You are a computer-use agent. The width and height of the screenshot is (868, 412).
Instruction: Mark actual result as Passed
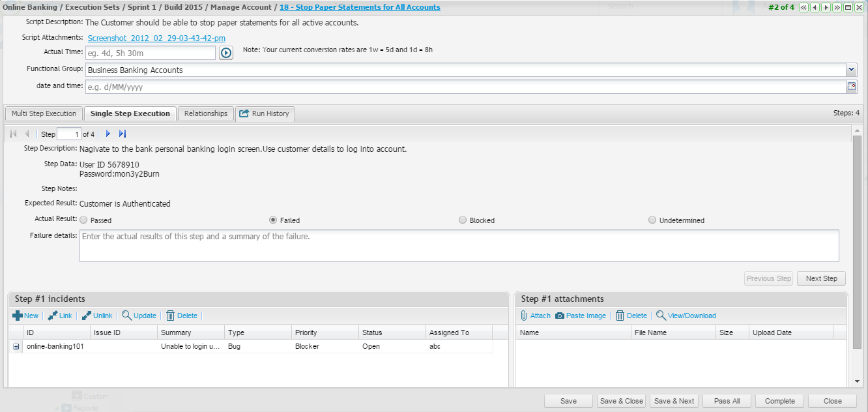click(83, 220)
